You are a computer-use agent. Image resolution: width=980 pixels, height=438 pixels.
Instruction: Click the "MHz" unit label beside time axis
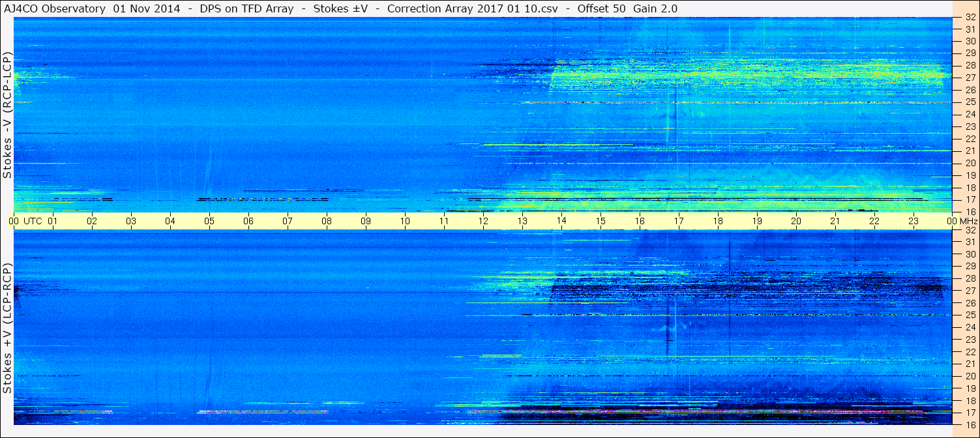[968, 221]
